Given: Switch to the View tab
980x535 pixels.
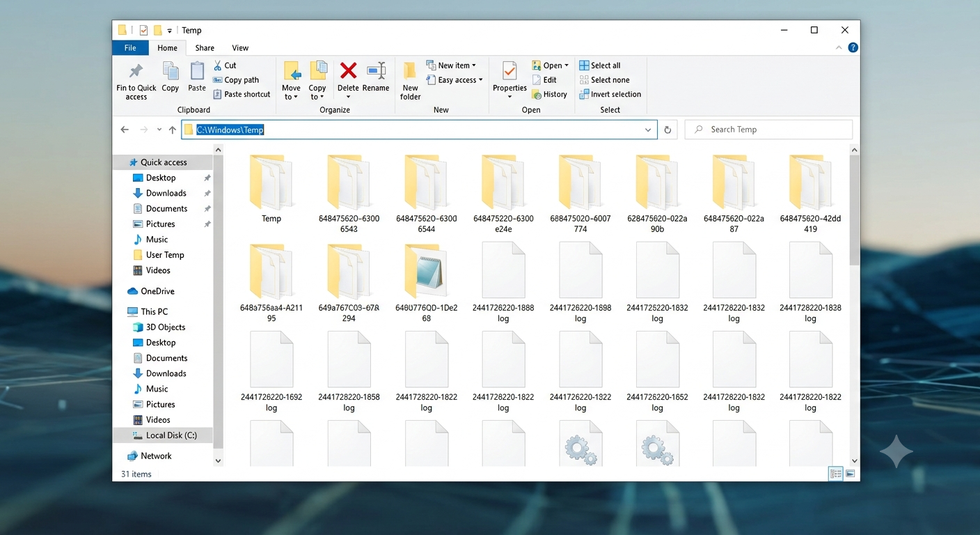Looking at the screenshot, I should click(x=240, y=48).
